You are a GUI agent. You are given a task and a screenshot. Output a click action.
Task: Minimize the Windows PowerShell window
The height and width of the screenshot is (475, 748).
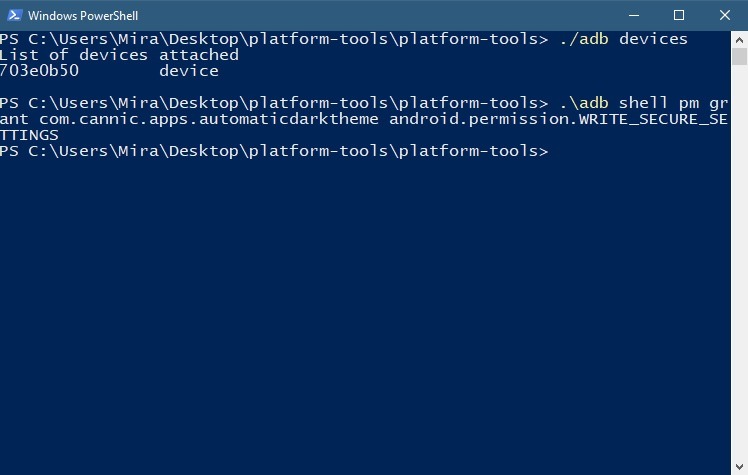[x=634, y=15]
